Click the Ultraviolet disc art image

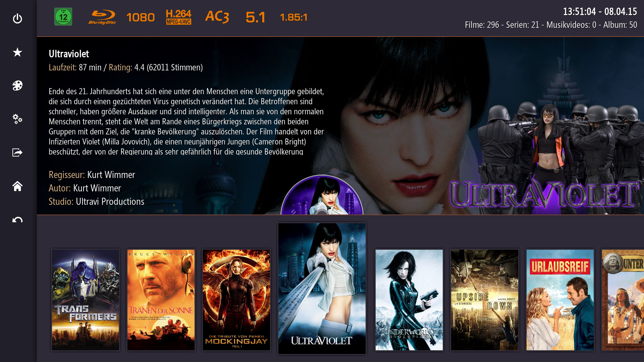tap(322, 195)
